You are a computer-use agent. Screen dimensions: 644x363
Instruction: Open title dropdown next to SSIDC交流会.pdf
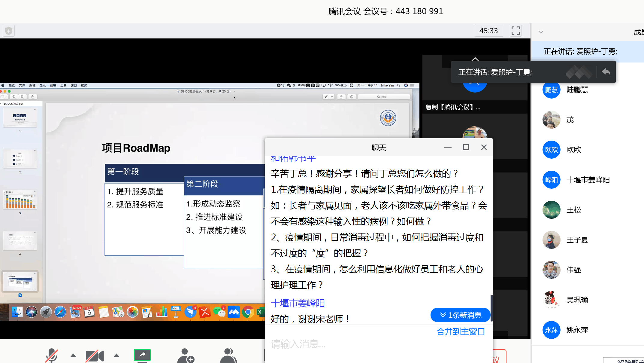pos(234,91)
